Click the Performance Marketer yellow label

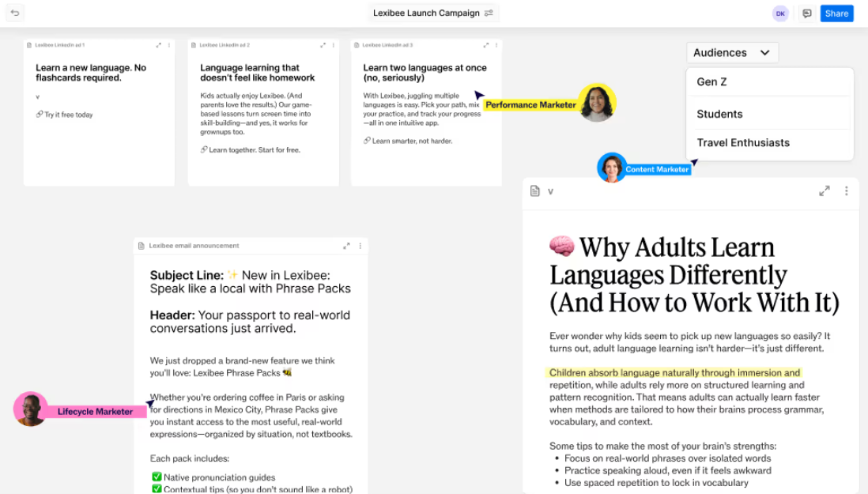point(531,105)
